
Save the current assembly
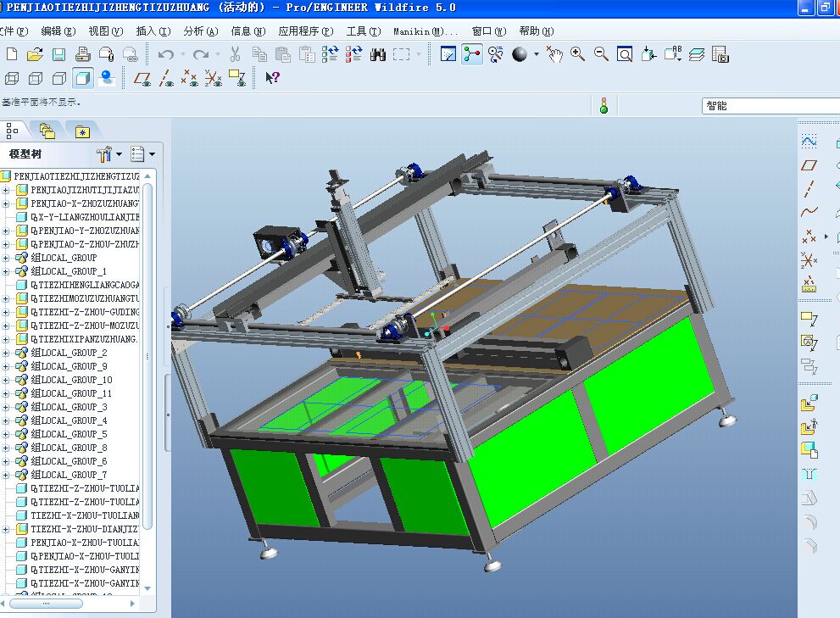coord(58,54)
